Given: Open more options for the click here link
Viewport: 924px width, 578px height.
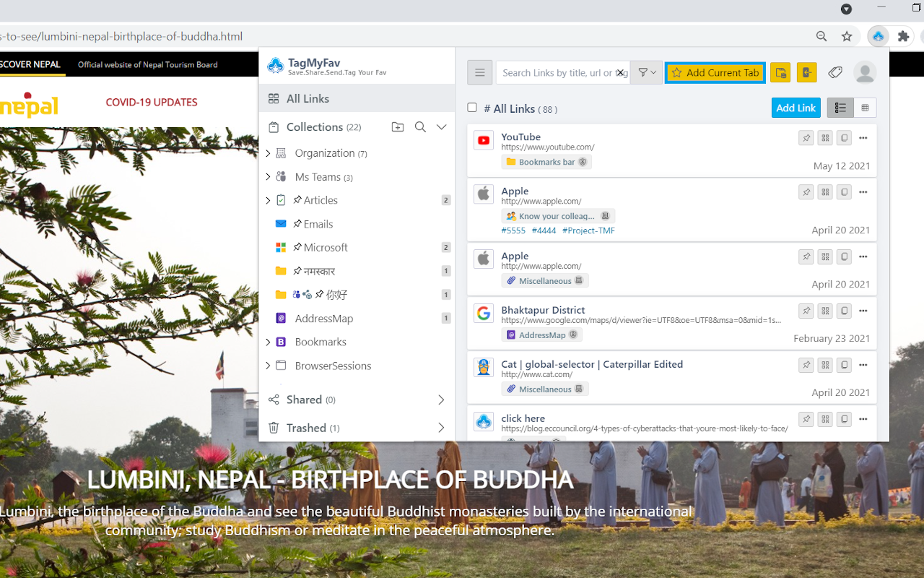Looking at the screenshot, I should tap(863, 419).
